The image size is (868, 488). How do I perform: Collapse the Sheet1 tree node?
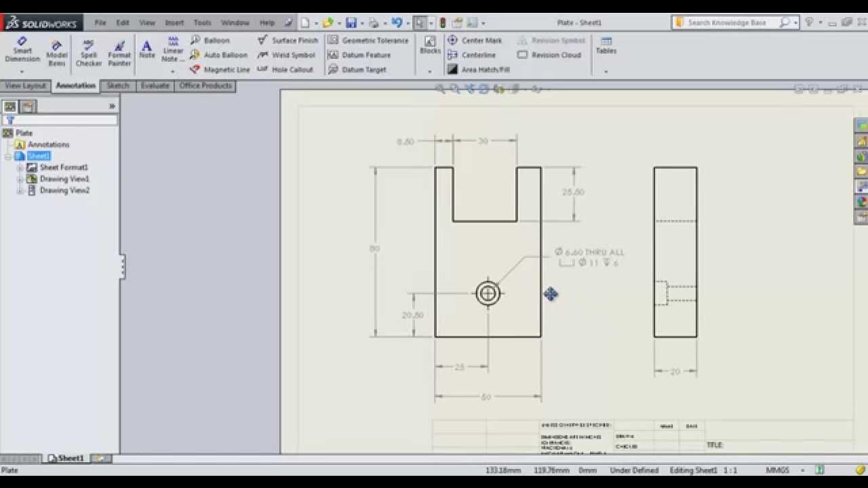tap(8, 156)
